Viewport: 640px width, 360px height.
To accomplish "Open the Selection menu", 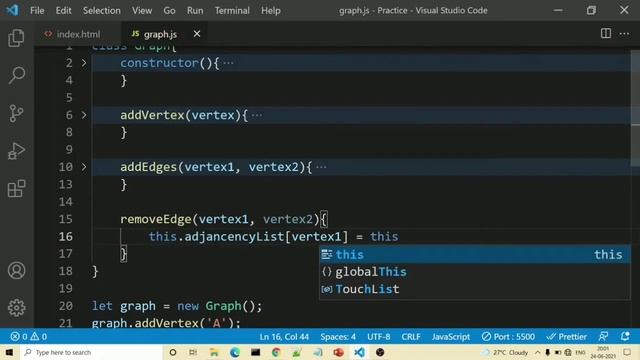I will point(102,10).
